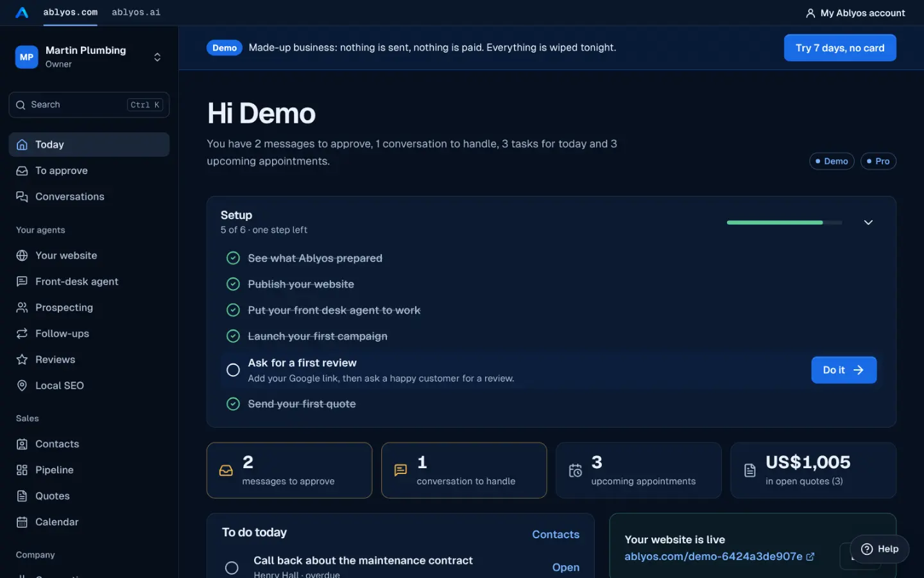Collapse the Setup panel chevron
The image size is (924, 578).
868,222
